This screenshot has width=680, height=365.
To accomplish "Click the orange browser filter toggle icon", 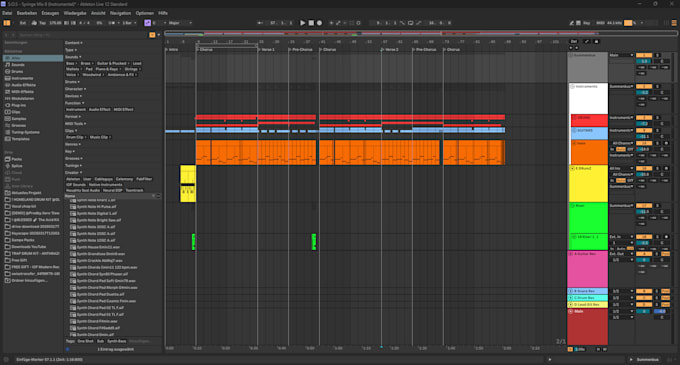I will point(152,35).
